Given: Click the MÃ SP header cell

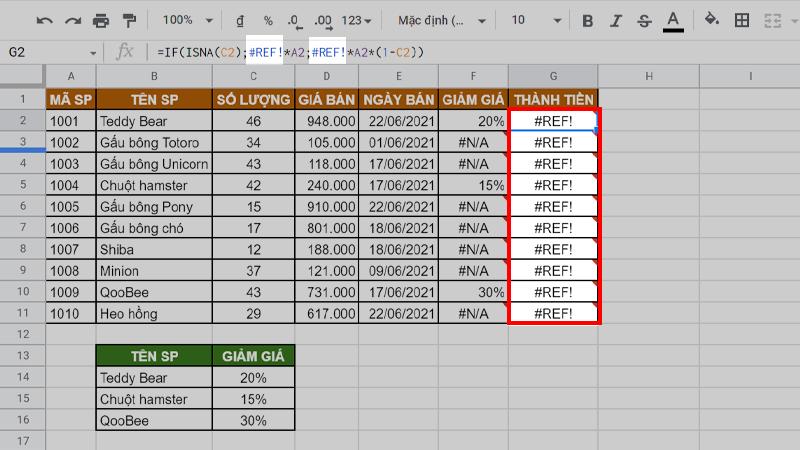Looking at the screenshot, I should coord(71,99).
